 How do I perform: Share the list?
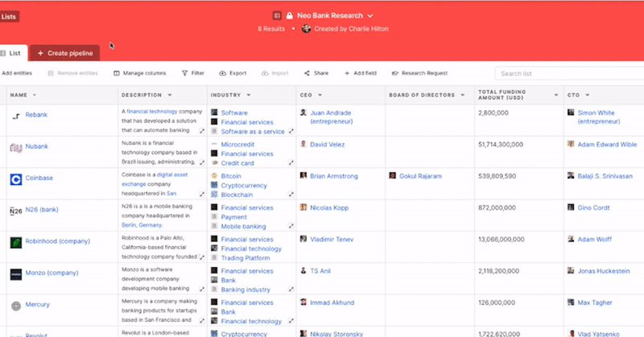(316, 73)
